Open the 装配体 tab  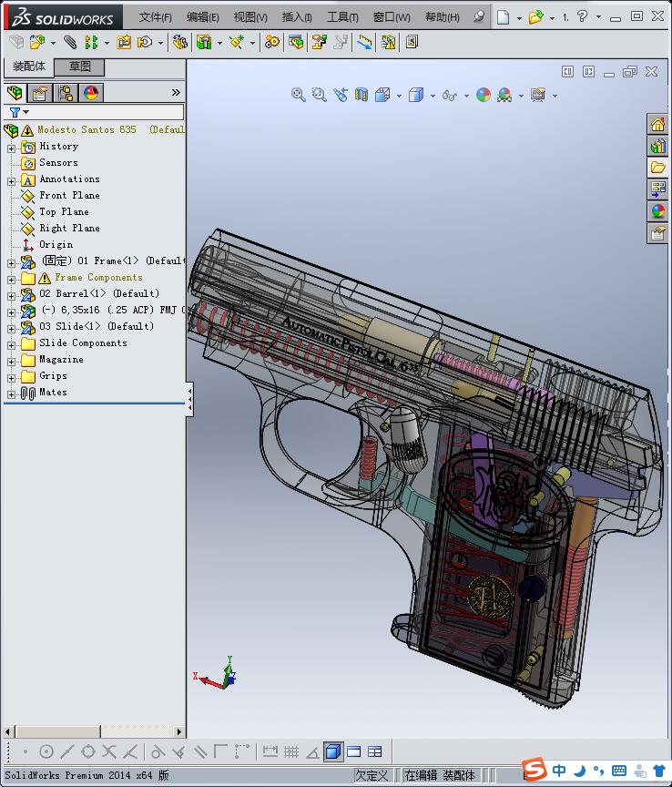coord(29,66)
